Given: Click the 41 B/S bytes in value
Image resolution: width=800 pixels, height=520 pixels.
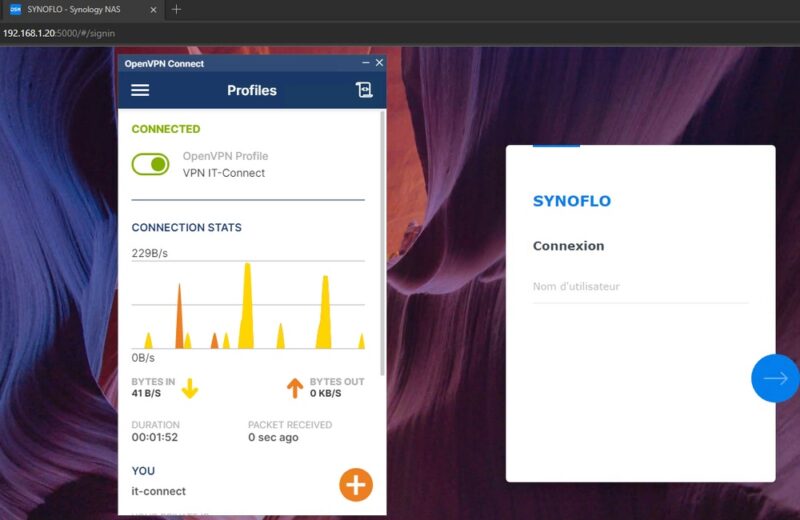Looking at the screenshot, I should coord(146,393).
